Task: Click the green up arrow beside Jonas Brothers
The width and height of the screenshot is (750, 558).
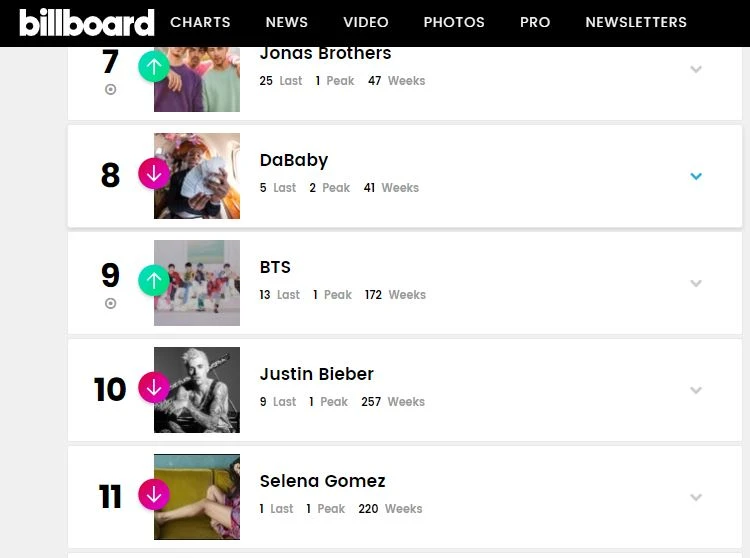Action: click(153, 67)
